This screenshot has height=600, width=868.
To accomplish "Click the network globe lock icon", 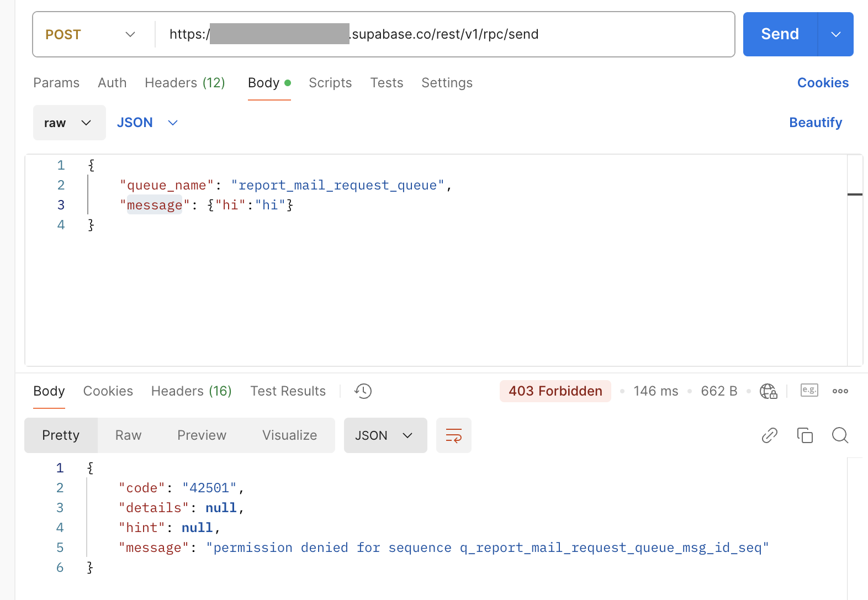I will (x=768, y=391).
